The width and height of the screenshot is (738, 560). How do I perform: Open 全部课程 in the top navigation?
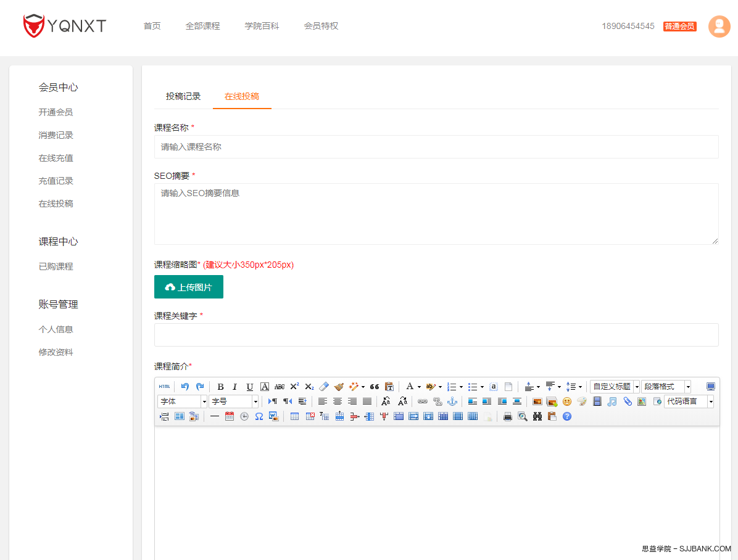tap(202, 26)
